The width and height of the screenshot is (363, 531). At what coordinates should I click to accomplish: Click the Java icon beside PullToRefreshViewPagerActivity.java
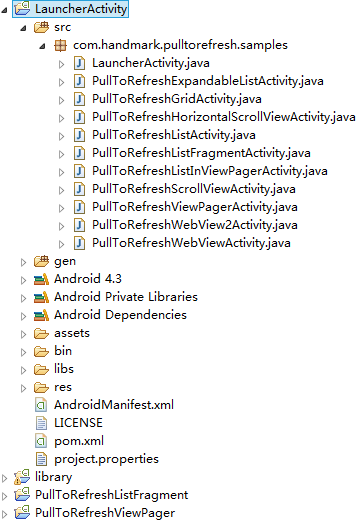pos(80,207)
